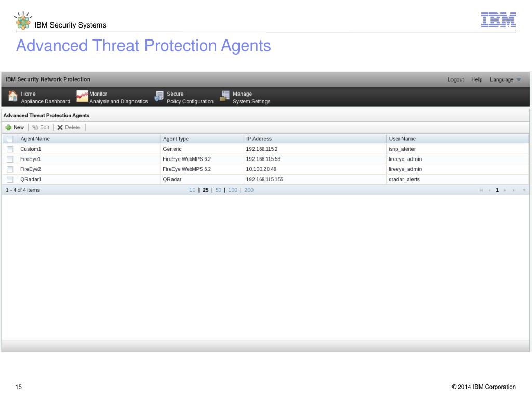Show 25 items per page
This screenshot has width=532, height=399.
pos(206,190)
